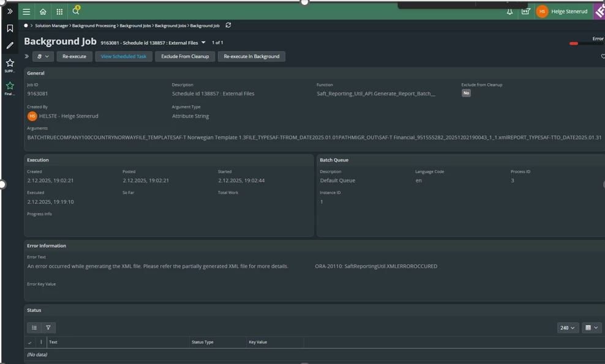
Task: Open the HS user avatar in header
Action: (542, 12)
